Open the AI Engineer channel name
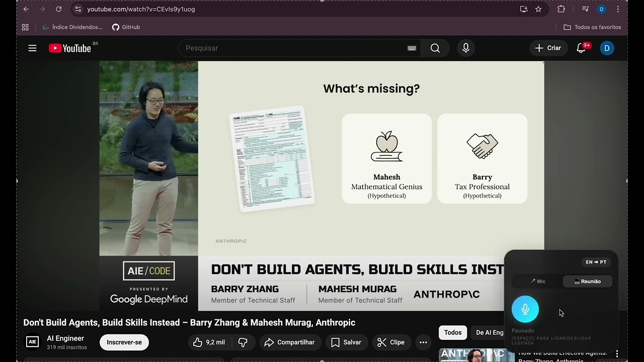 click(x=65, y=338)
